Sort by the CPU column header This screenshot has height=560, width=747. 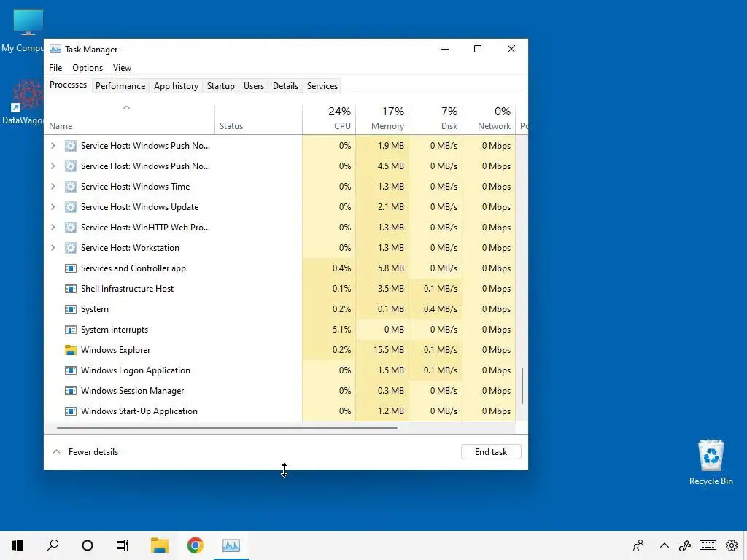pos(329,119)
